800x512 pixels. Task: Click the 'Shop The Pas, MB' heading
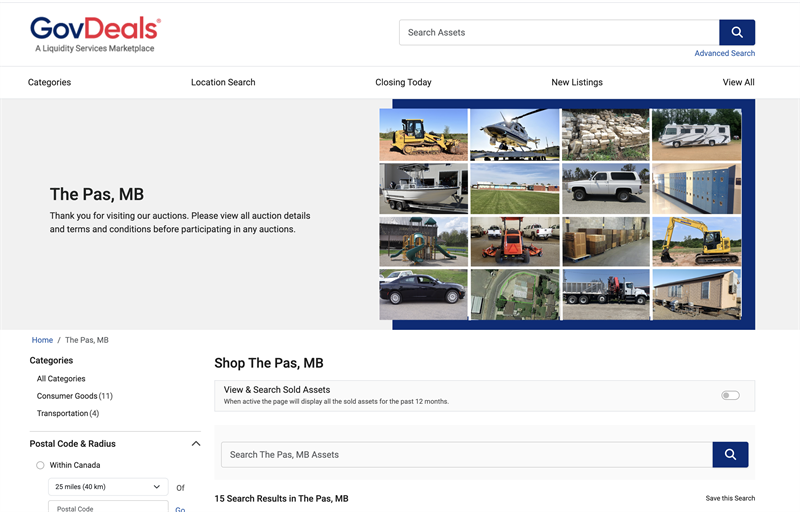269,363
